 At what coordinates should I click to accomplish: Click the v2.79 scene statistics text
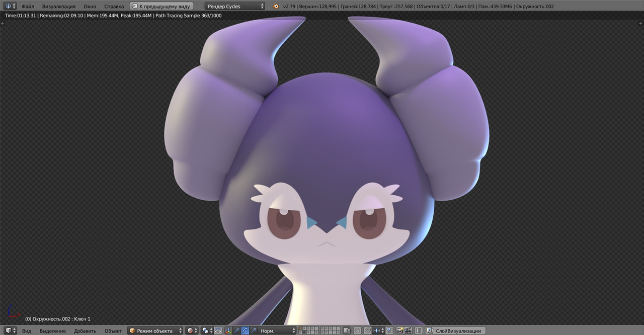coord(418,6)
